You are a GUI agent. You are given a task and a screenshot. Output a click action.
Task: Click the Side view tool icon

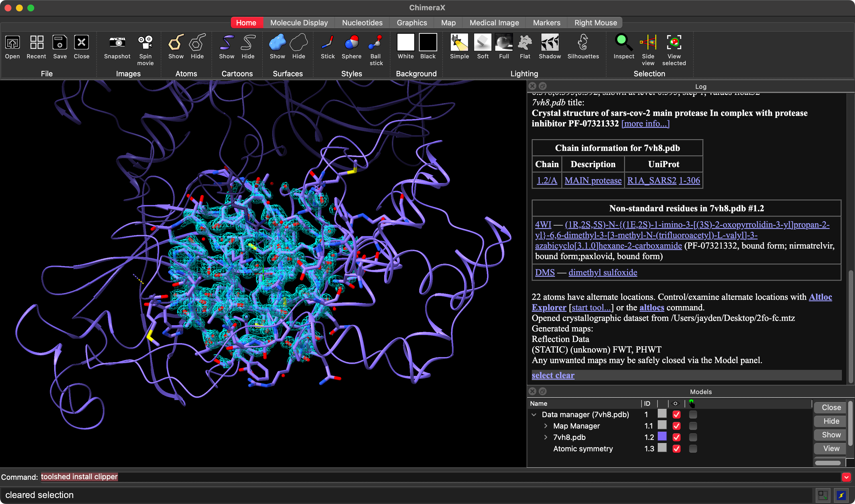(648, 43)
